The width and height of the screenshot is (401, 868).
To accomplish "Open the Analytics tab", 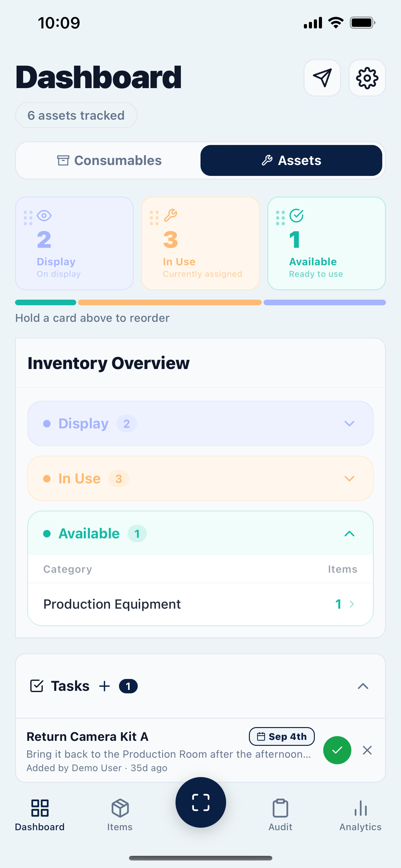I will coord(360,815).
